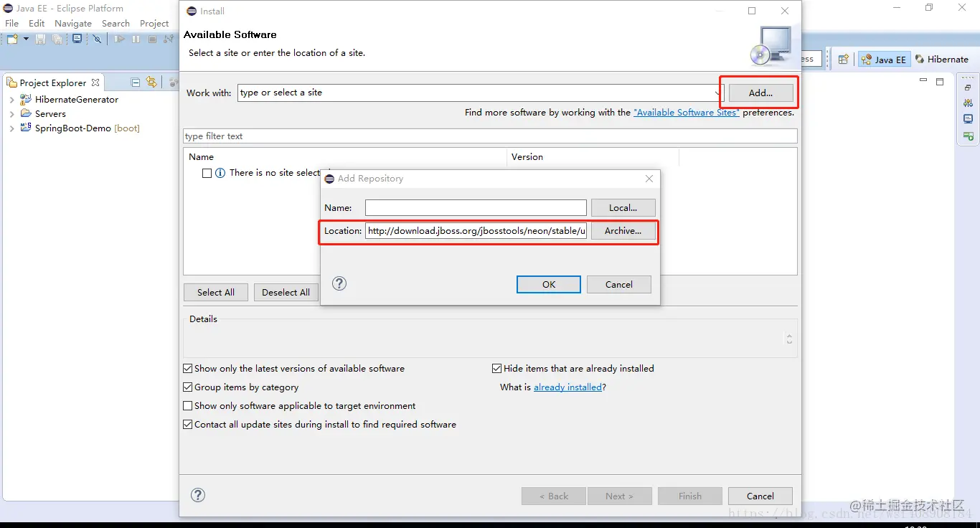
Task: Toggle Contact all update sites checkbox
Action: (x=188, y=425)
